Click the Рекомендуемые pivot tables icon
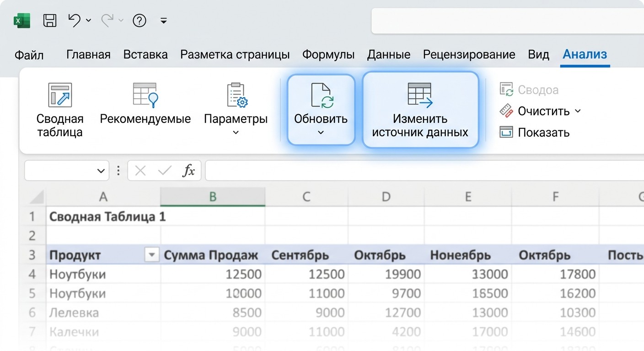The image size is (644, 351). pos(145,95)
